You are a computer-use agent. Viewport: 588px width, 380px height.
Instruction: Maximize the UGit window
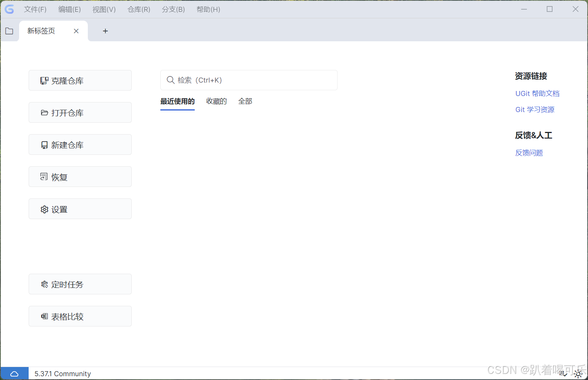click(x=550, y=9)
